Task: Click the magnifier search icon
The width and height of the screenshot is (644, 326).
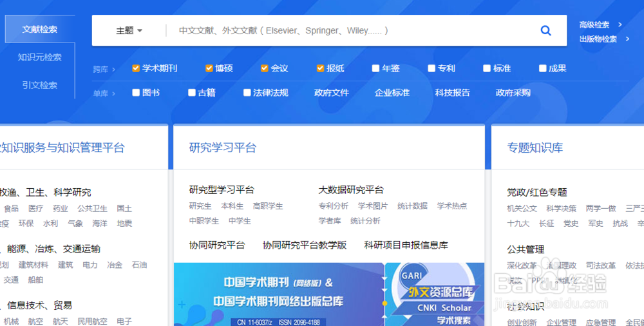Action: click(x=545, y=30)
